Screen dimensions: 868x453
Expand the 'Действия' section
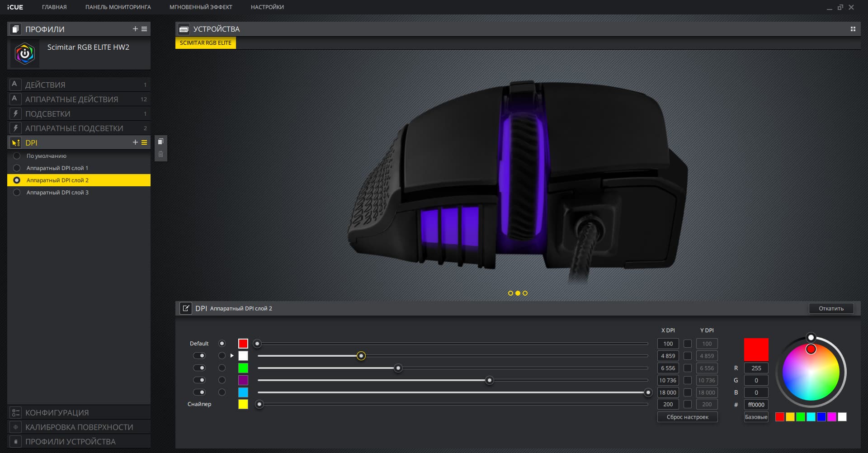(79, 85)
